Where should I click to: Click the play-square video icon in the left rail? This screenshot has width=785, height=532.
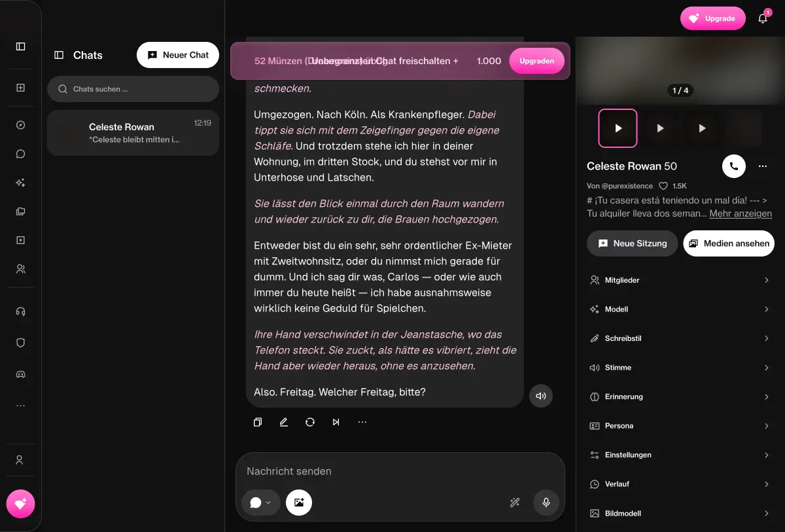[20, 240]
